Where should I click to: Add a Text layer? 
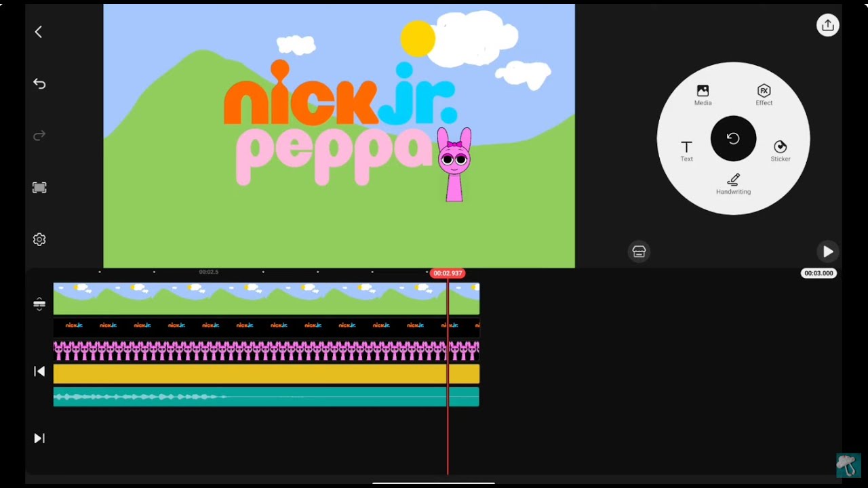point(686,151)
